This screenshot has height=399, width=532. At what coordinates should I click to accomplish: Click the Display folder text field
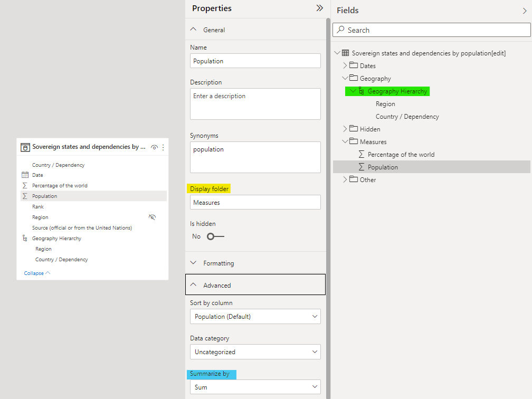click(255, 202)
